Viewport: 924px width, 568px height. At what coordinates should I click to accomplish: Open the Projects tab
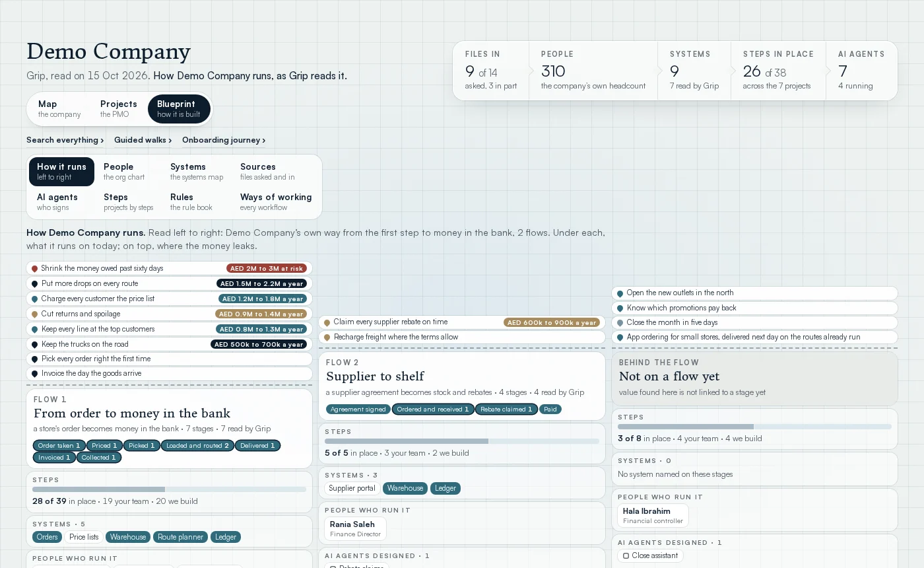(x=119, y=109)
